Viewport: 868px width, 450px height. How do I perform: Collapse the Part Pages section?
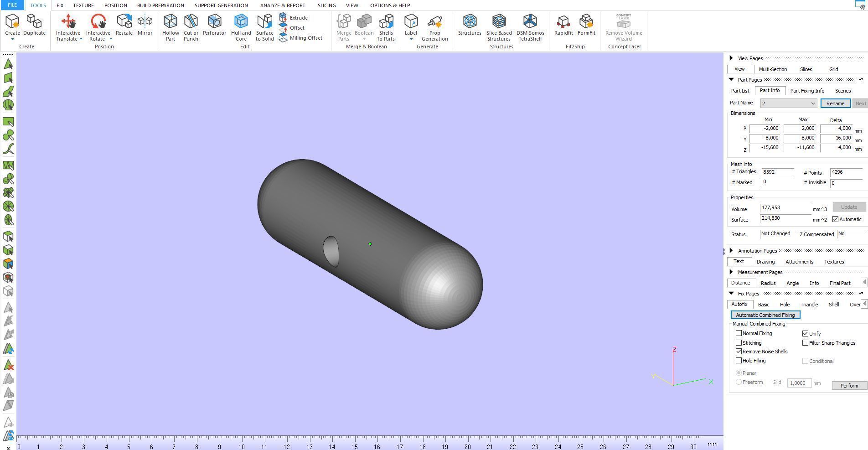click(731, 79)
